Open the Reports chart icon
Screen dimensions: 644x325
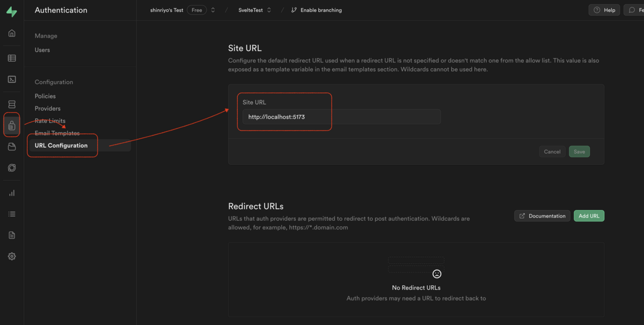tap(12, 193)
